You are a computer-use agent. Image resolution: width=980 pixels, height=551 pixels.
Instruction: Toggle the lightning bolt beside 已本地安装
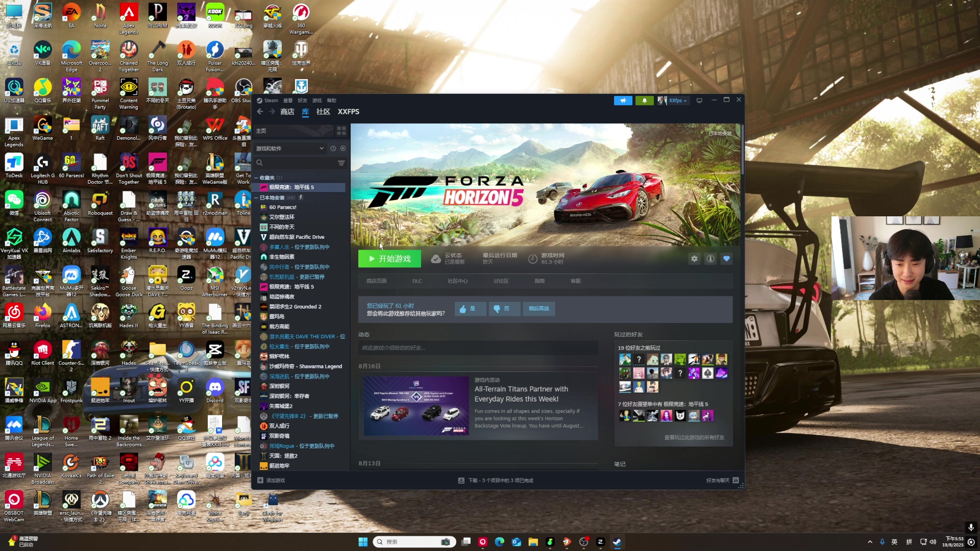click(301, 197)
